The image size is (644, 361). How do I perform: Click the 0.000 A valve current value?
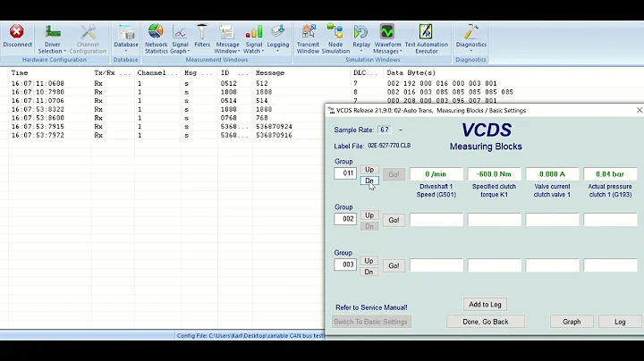tap(552, 174)
